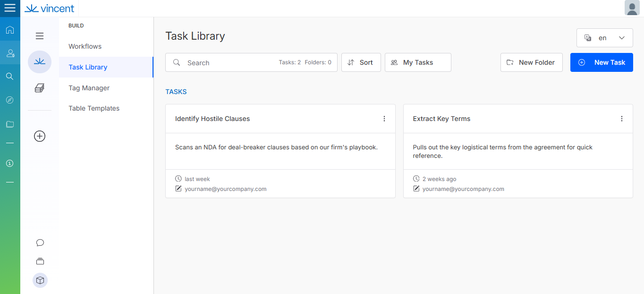644x294 pixels.
Task: Click the compass icon in the left rail
Action: click(x=10, y=100)
